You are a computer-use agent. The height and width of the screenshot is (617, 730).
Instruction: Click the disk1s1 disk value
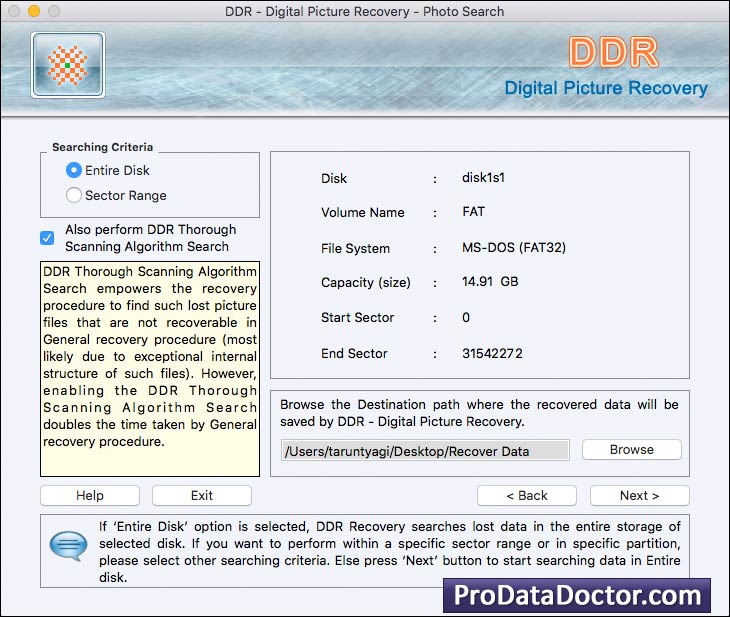tap(483, 177)
